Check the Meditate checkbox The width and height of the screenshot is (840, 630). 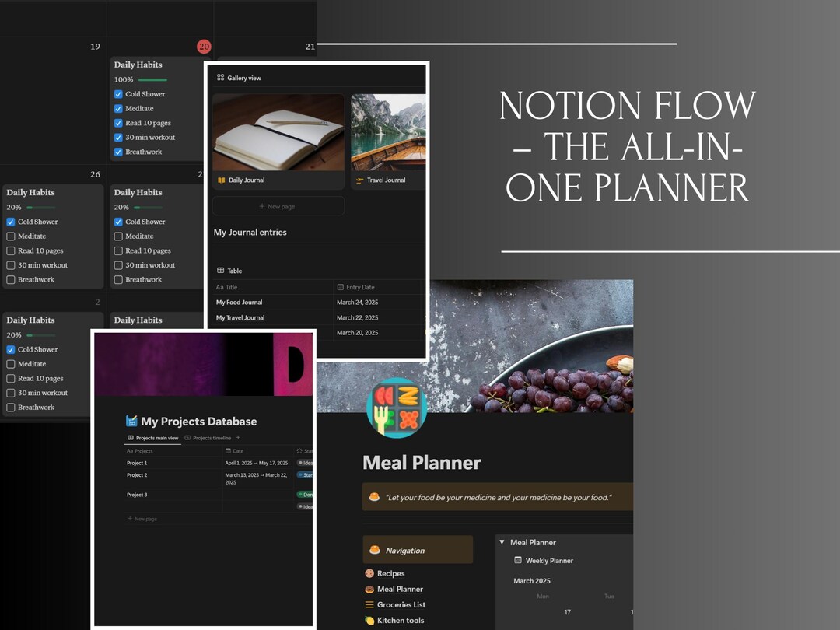click(9, 236)
